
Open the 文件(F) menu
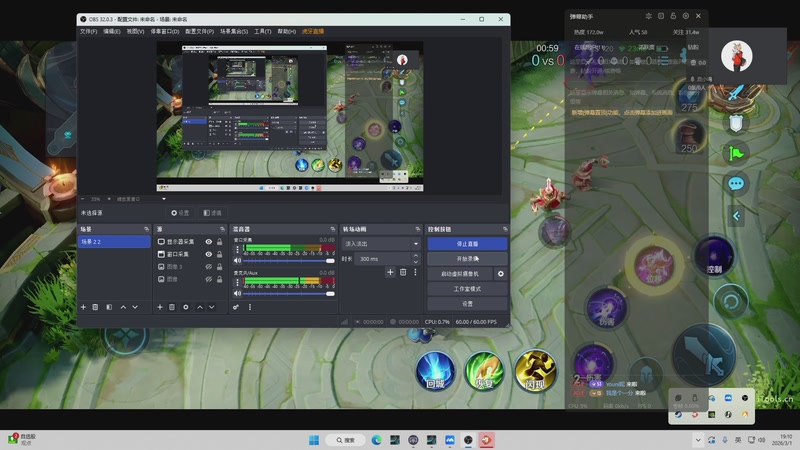(x=88, y=32)
